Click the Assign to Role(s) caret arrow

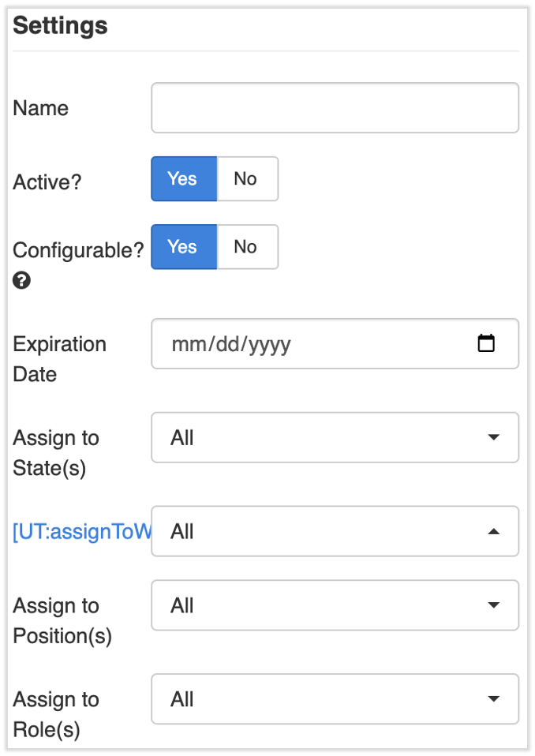[493, 699]
